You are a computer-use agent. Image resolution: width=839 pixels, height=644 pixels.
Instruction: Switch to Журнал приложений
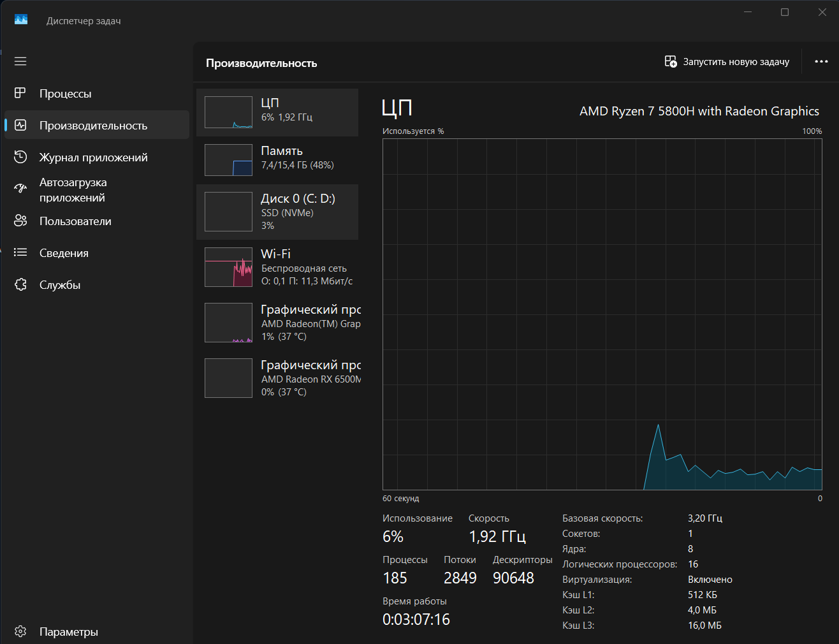pos(97,157)
